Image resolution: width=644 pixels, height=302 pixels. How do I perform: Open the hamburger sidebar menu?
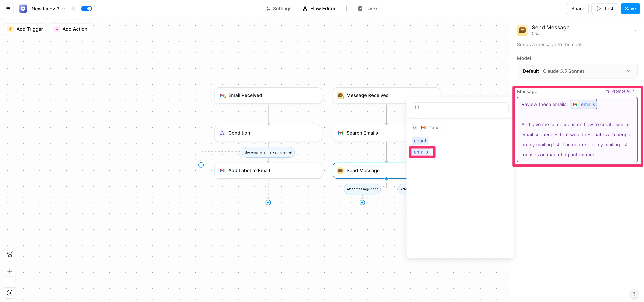[8, 9]
